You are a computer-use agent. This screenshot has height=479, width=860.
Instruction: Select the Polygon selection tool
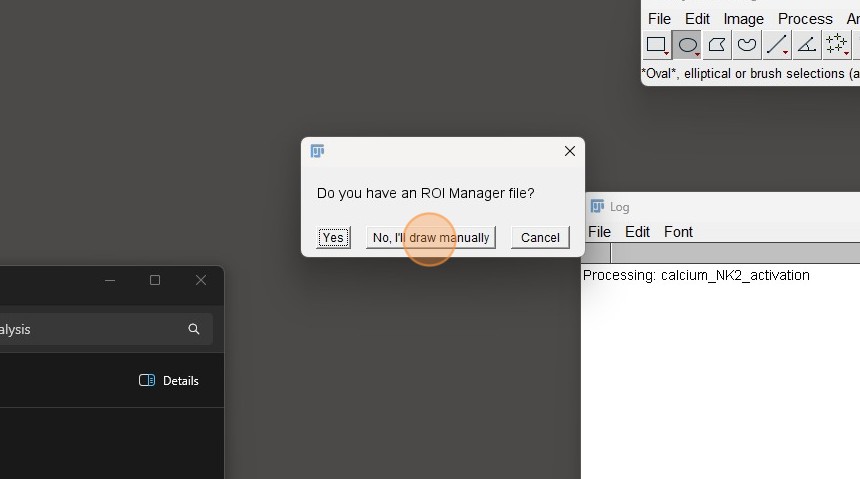717,45
